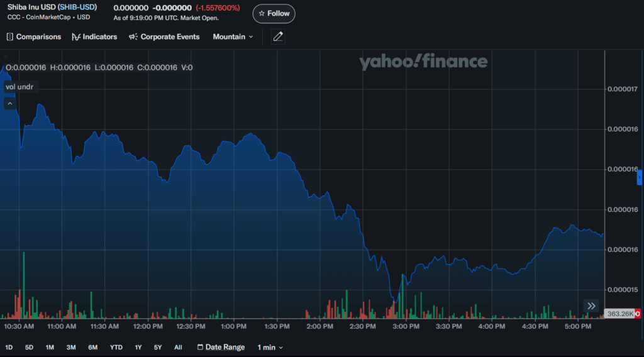Jump to latest data with double arrow

(591, 305)
